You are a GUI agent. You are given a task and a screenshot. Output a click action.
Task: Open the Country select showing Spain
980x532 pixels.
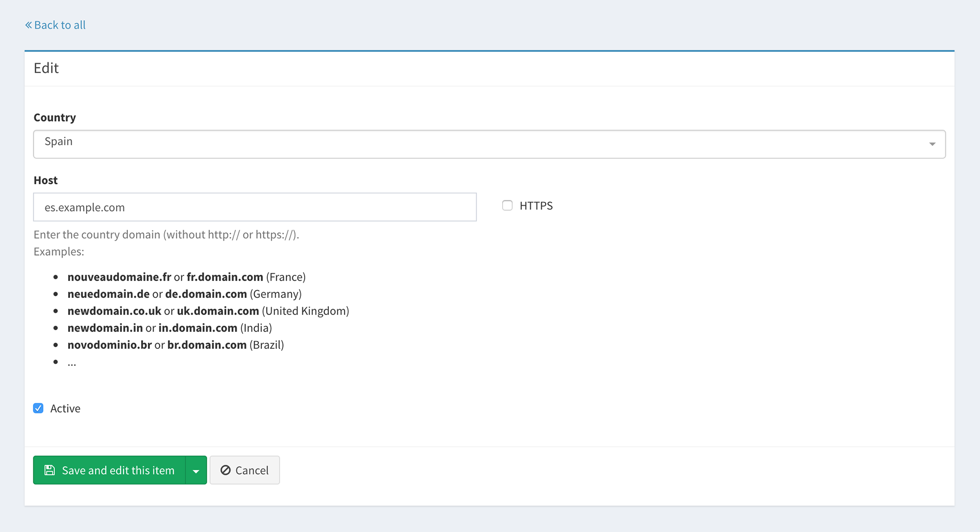click(489, 144)
